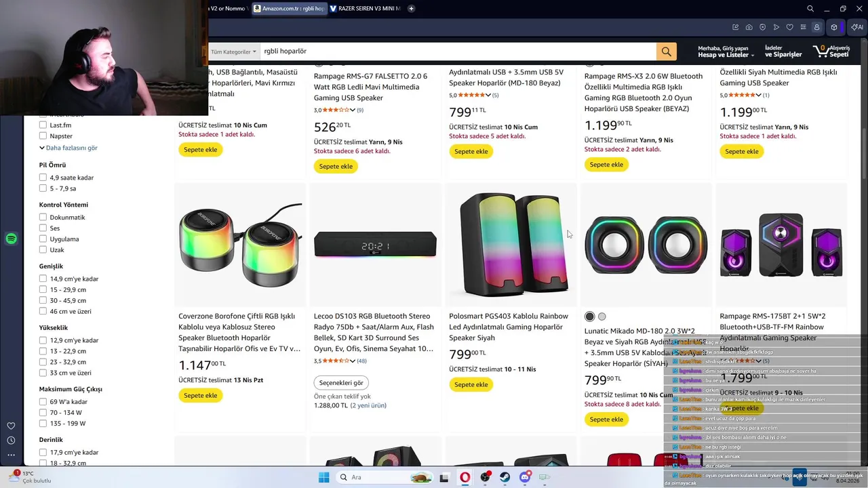868x488 pixels.
Task: Expand the Tüm Kategoriler dropdown
Action: pyautogui.click(x=233, y=52)
